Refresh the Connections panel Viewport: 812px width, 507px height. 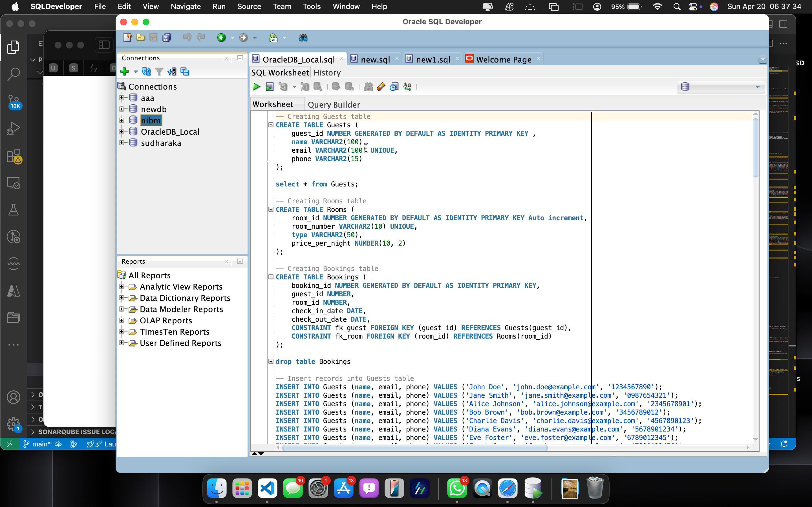[x=146, y=72]
